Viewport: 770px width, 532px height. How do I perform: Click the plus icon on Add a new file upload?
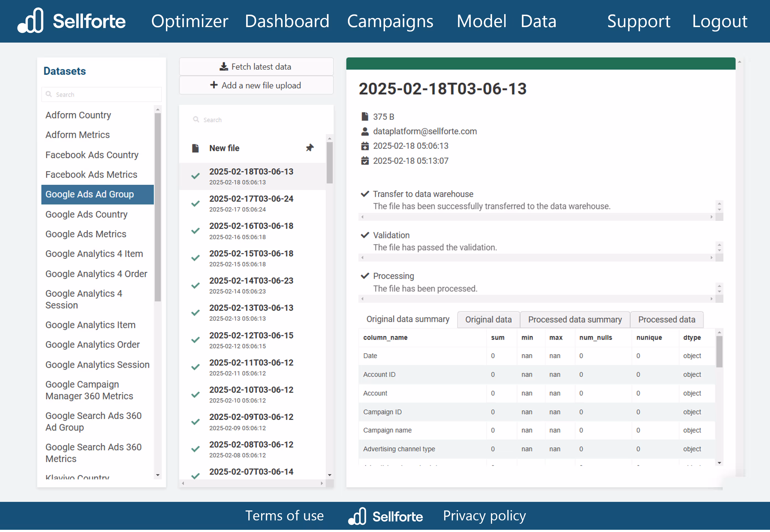(214, 85)
